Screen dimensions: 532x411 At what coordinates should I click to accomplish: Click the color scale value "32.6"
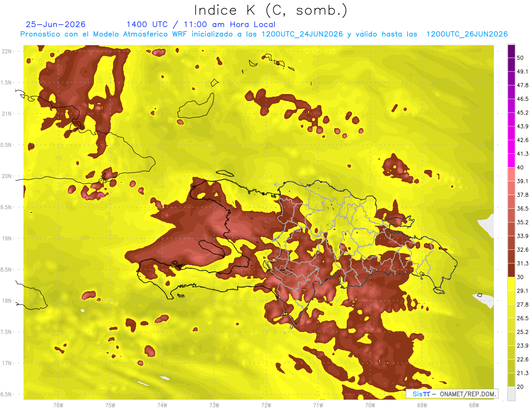pos(523,250)
